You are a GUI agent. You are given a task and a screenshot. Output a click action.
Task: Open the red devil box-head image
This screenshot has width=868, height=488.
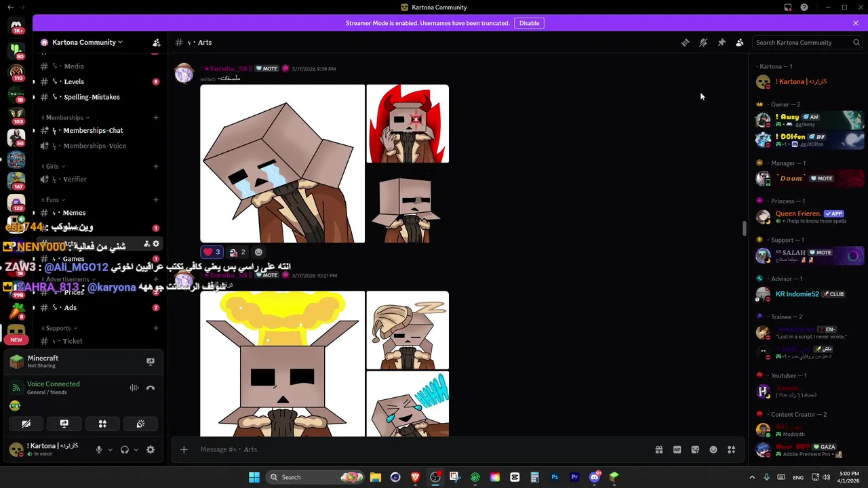click(x=408, y=123)
